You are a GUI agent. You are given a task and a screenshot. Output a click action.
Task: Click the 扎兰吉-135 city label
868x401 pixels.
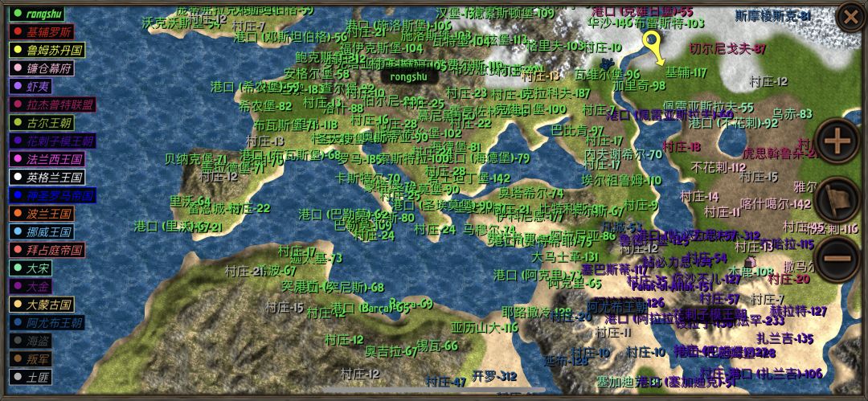click(x=785, y=338)
